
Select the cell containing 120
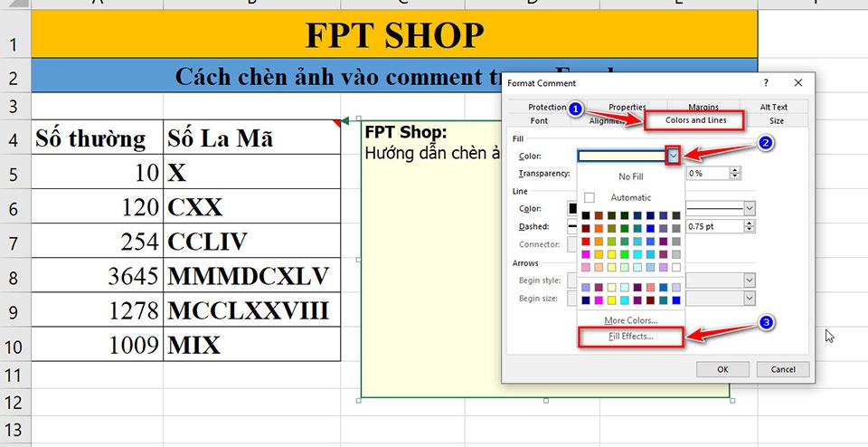tap(98, 206)
